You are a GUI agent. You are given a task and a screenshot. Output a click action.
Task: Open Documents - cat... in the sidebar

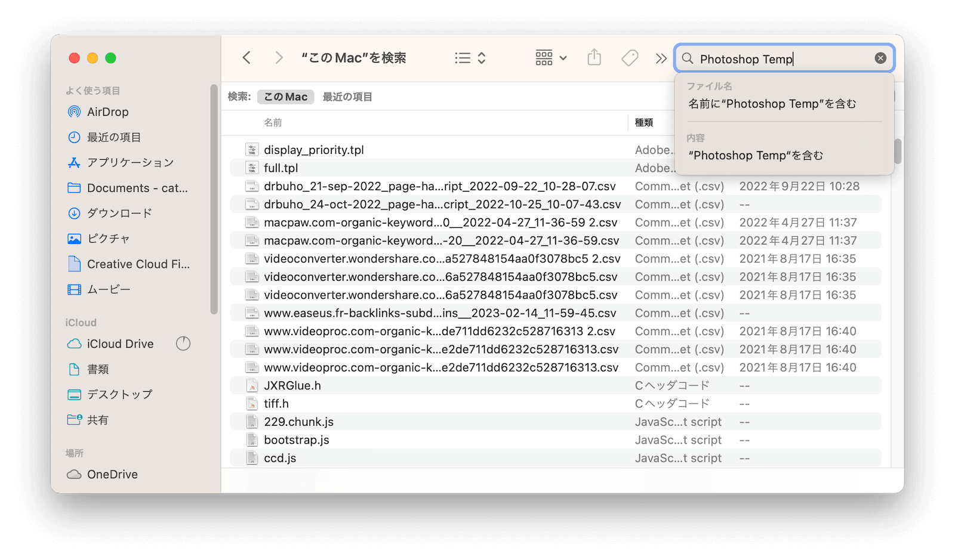pos(128,188)
